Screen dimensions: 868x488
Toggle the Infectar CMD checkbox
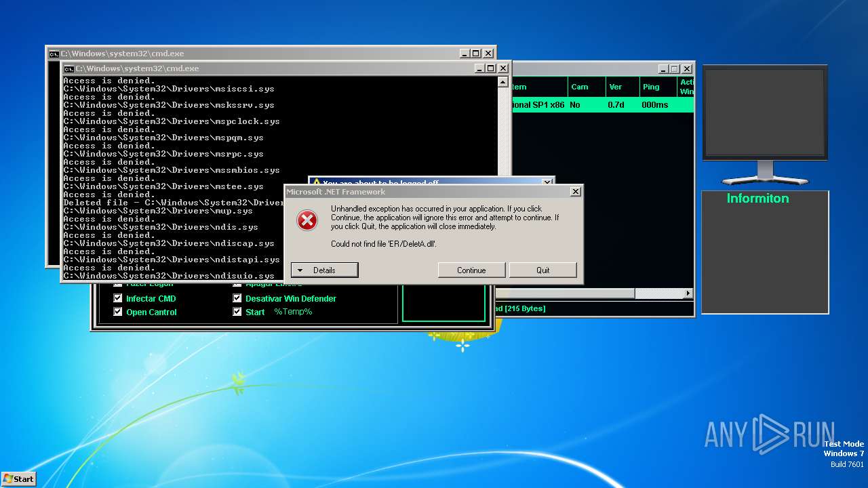tap(118, 298)
